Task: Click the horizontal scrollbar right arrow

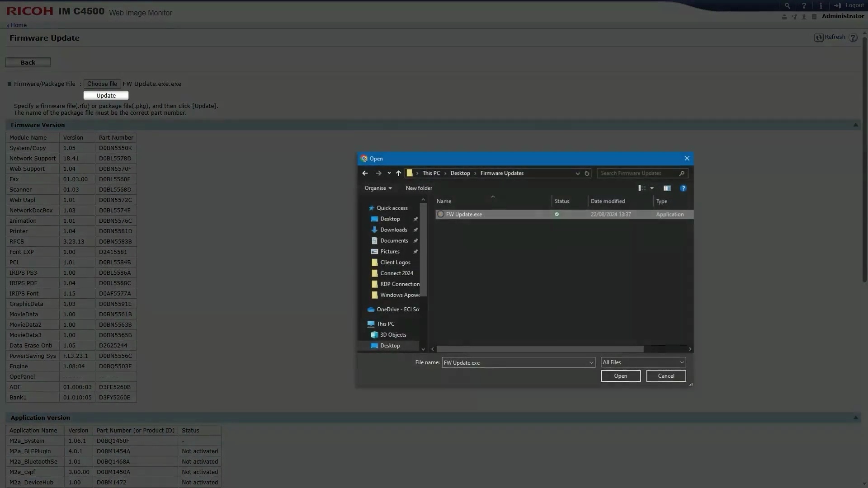Action: click(690, 349)
